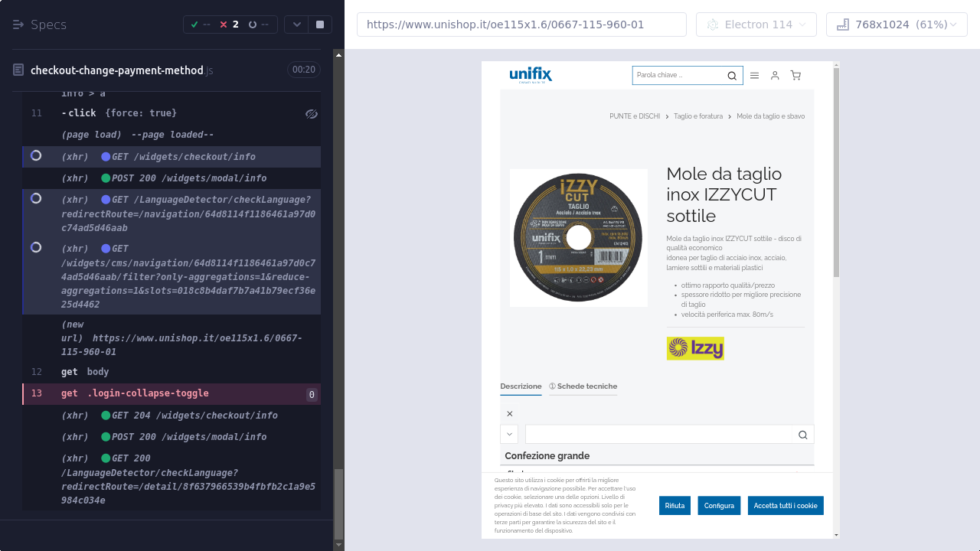Image resolution: width=980 pixels, height=551 pixels.
Task: Switch to the Schede tecniche tab
Action: (x=583, y=386)
